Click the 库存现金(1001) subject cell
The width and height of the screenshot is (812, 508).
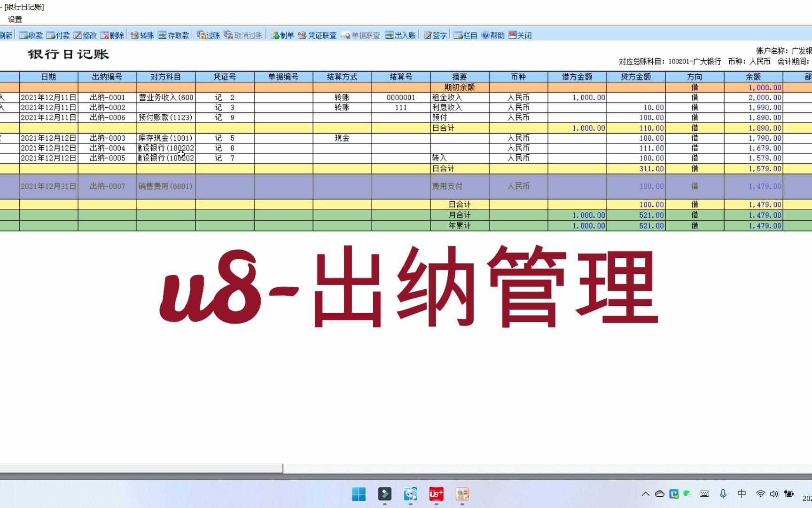pyautogui.click(x=166, y=138)
